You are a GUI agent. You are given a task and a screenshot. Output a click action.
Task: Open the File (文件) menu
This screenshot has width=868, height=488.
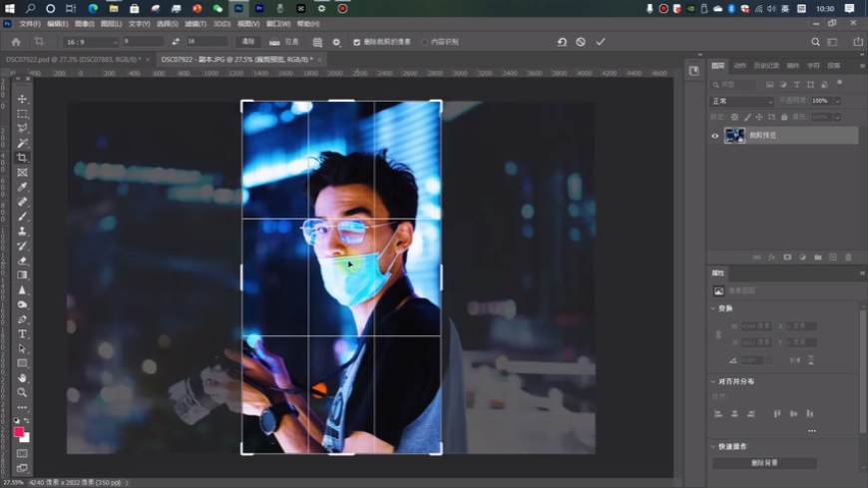(x=30, y=24)
